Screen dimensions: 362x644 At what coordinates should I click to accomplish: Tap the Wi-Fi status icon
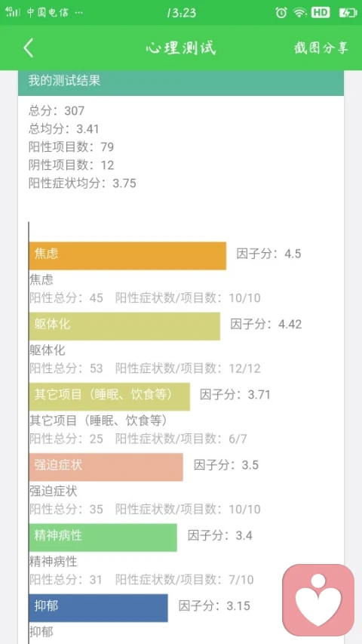tap(300, 13)
